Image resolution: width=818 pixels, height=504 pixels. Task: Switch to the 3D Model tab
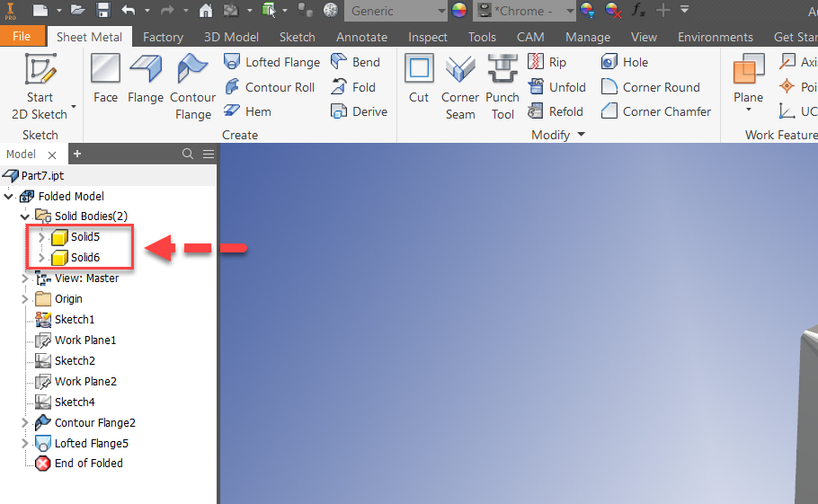[229, 37]
